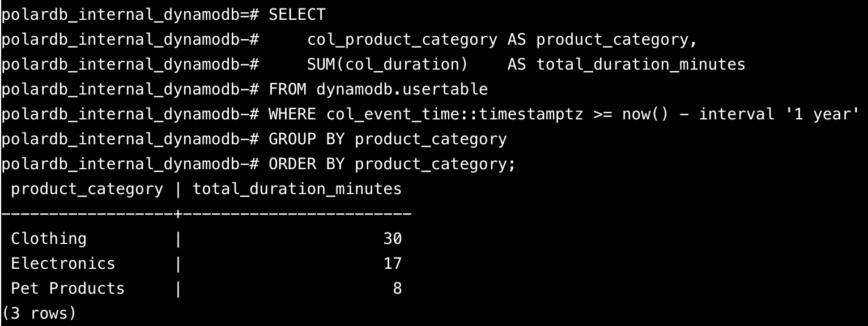
Task: Click col_product_category in the query
Action: pyautogui.click(x=402, y=40)
